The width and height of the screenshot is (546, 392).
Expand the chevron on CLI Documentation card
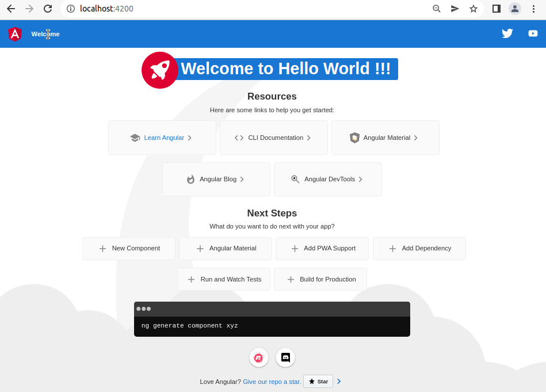click(310, 138)
